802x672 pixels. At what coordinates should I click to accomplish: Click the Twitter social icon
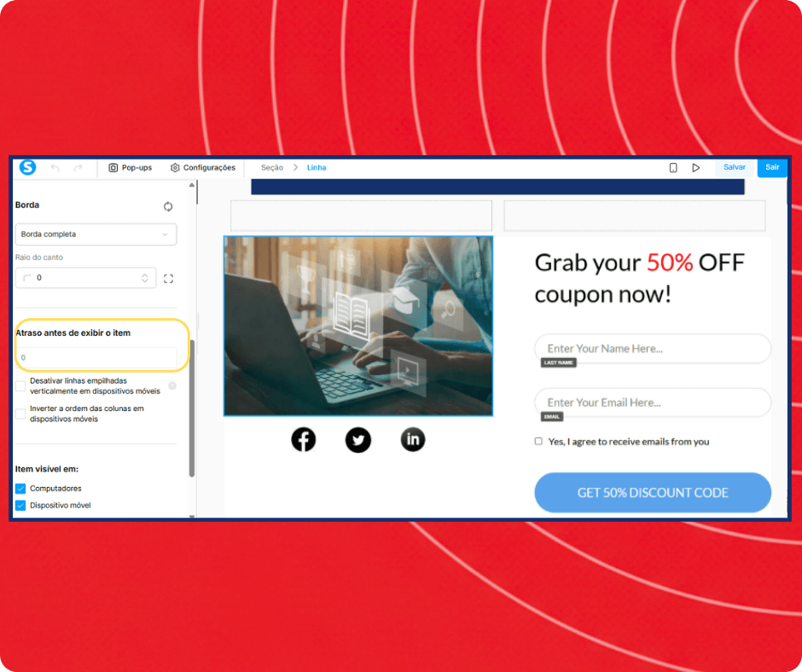pyautogui.click(x=358, y=440)
